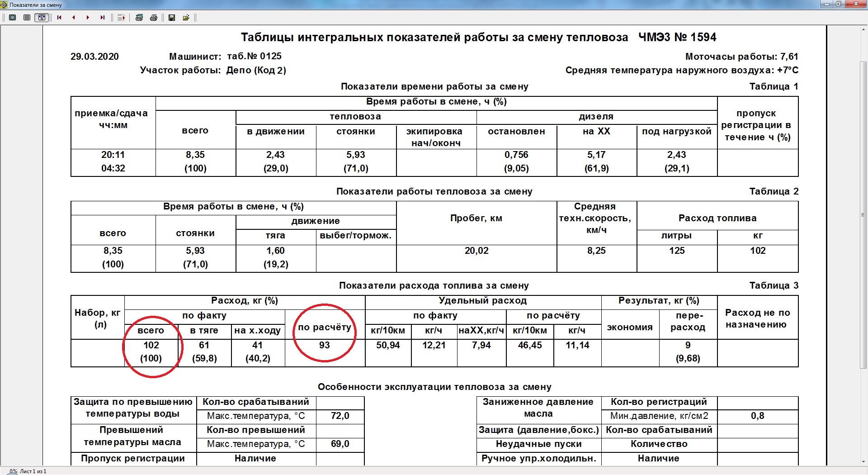Image resolution: width=868 pixels, height=475 pixels.
Task: Restore down the 'Показатели за смену' window
Action: (838, 4)
